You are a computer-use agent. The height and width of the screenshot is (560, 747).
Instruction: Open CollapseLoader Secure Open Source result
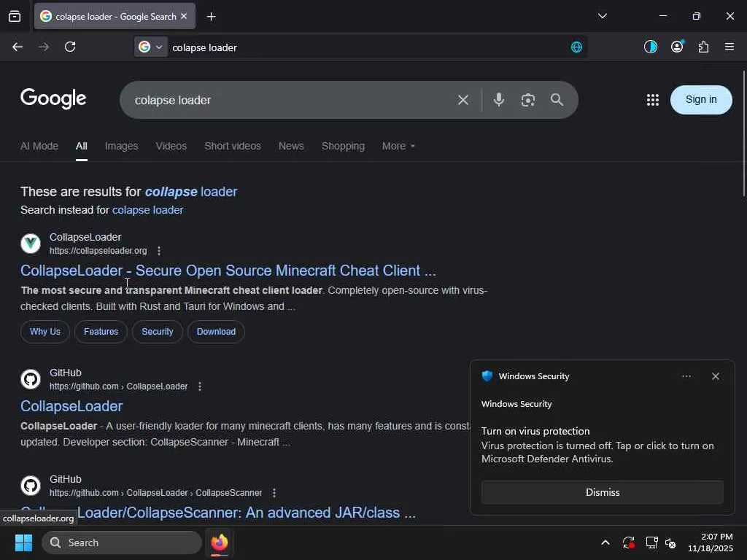228,271
